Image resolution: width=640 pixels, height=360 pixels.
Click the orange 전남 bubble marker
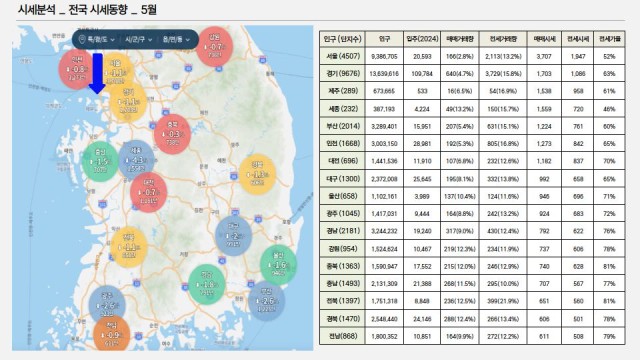(111, 334)
